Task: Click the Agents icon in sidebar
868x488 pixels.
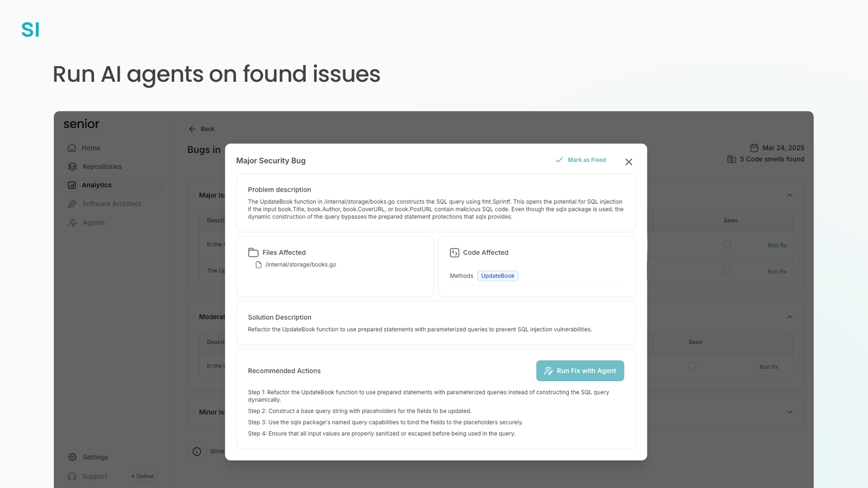Action: click(72, 223)
